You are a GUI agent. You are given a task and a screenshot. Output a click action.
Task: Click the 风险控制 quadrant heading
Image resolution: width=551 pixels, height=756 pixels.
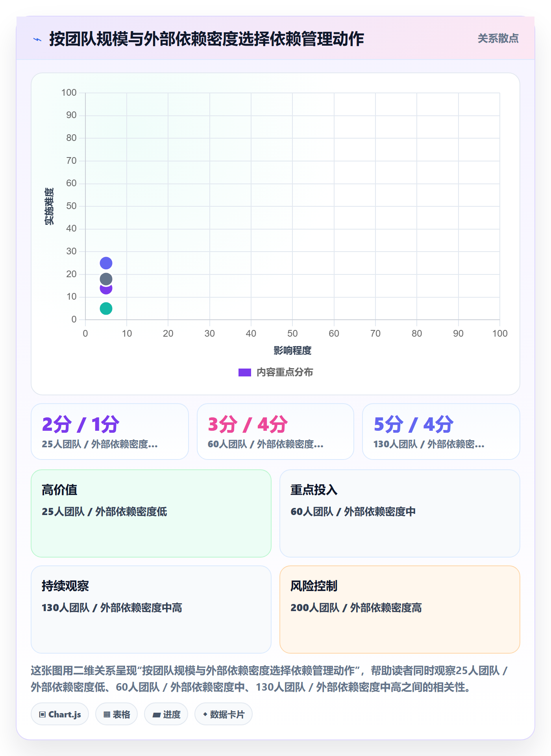tap(314, 586)
